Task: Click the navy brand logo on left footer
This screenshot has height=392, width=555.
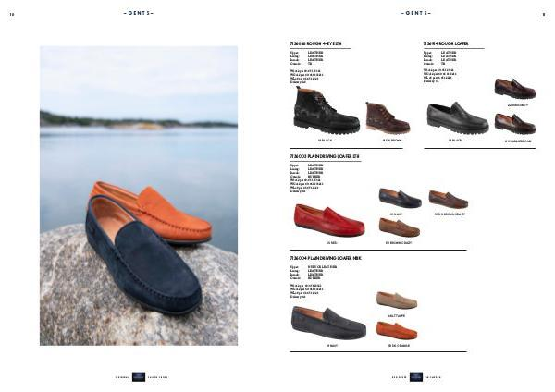Action: point(139,377)
